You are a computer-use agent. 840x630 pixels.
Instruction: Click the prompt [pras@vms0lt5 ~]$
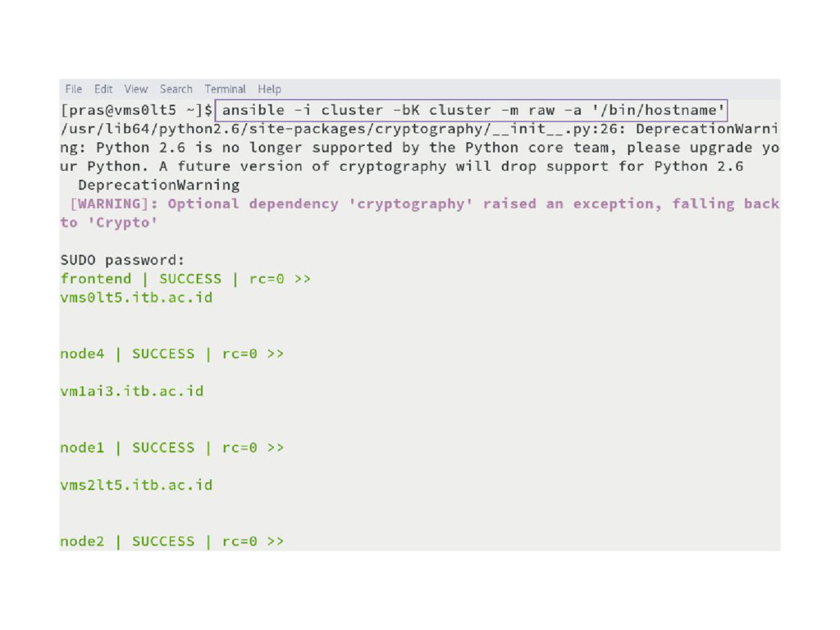137,111
